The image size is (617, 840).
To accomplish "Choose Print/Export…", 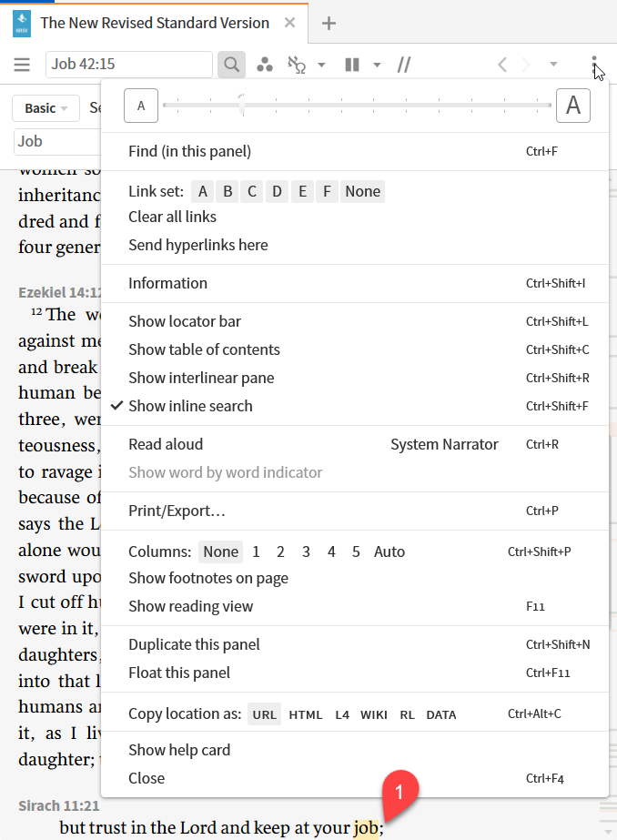I will [x=355, y=511].
